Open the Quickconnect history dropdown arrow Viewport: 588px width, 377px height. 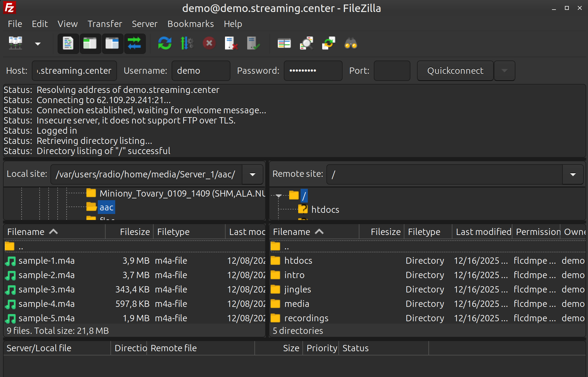504,71
